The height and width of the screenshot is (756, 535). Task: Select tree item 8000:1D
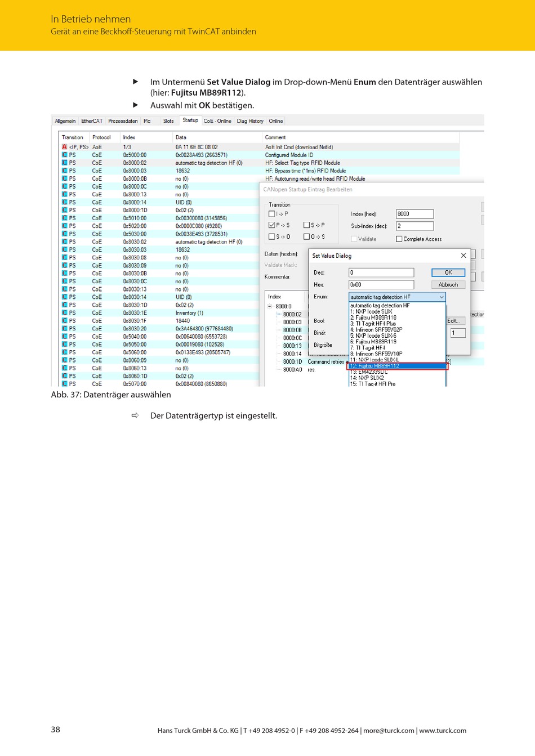(292, 362)
